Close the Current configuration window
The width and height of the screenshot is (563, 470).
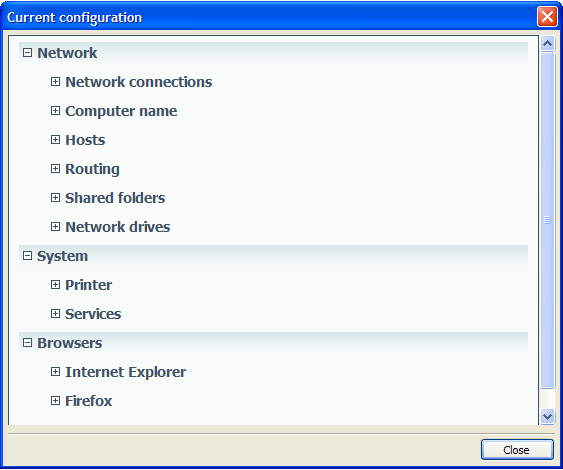(x=547, y=17)
